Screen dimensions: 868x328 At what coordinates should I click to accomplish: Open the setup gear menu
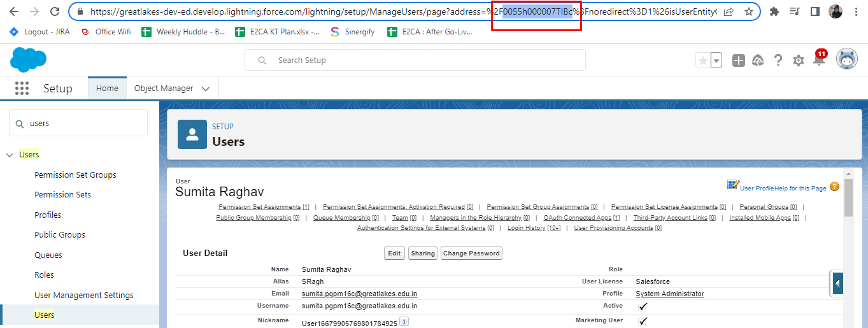[x=798, y=60]
